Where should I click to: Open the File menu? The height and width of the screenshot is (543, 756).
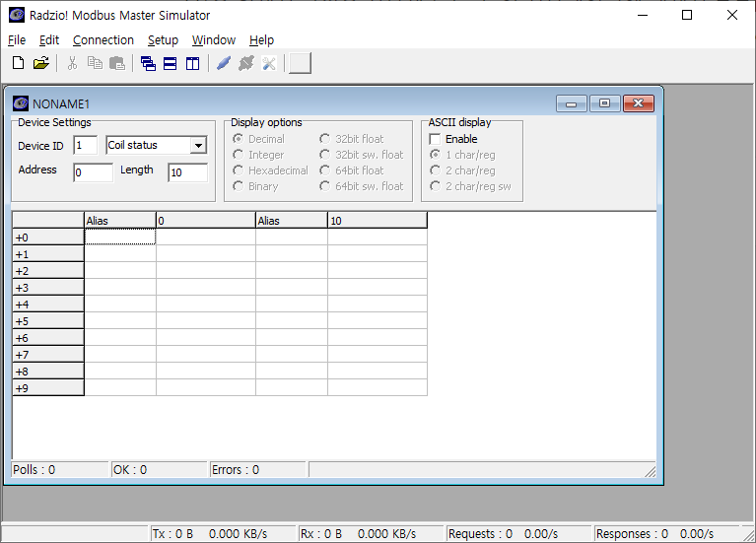click(x=17, y=40)
